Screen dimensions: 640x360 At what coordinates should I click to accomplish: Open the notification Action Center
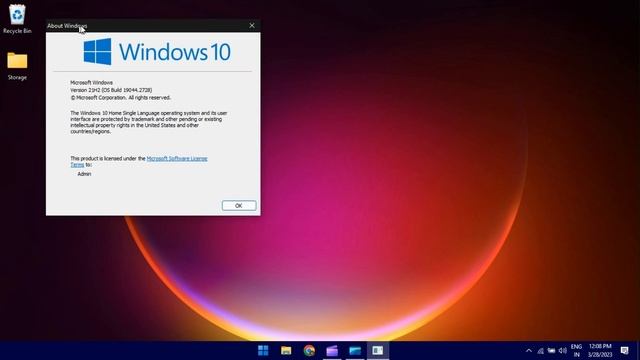click(x=624, y=351)
